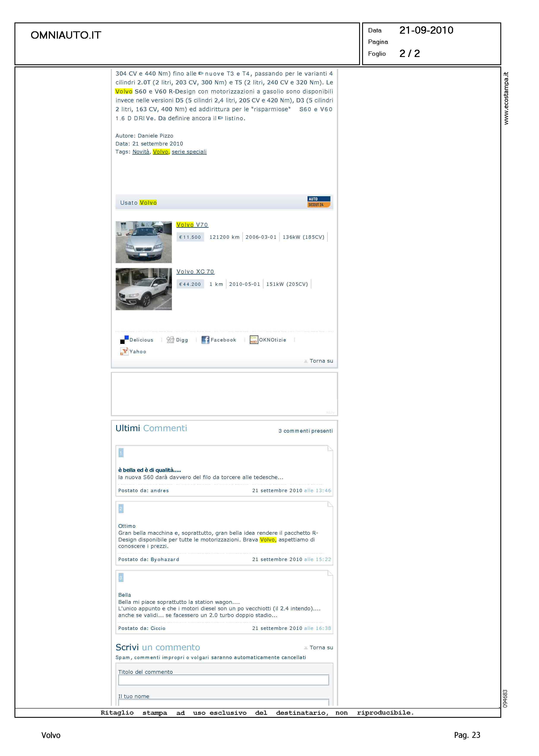The width and height of the screenshot is (539, 756).
Task: Click the '3 commenti presenti' text
Action: (305, 431)
